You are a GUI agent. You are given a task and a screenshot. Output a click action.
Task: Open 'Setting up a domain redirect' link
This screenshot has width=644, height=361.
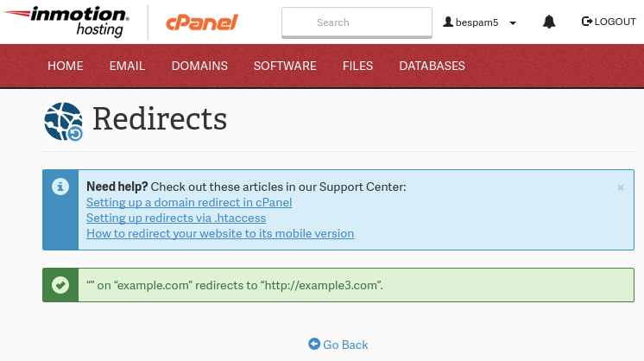189,202
